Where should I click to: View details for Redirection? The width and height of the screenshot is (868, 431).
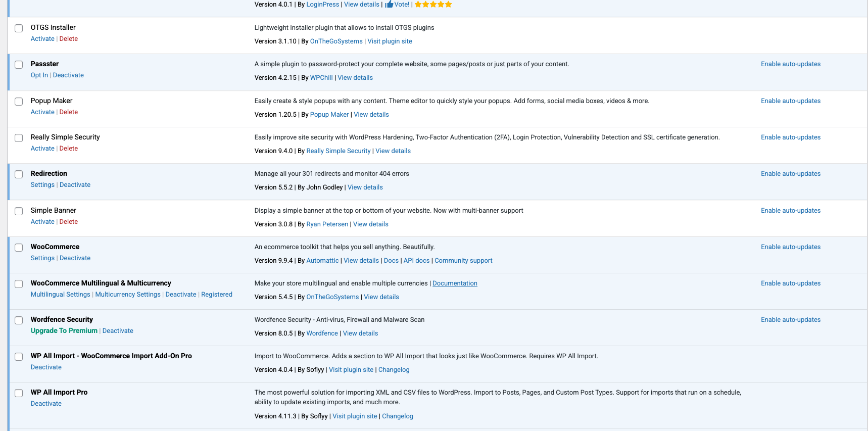[365, 187]
